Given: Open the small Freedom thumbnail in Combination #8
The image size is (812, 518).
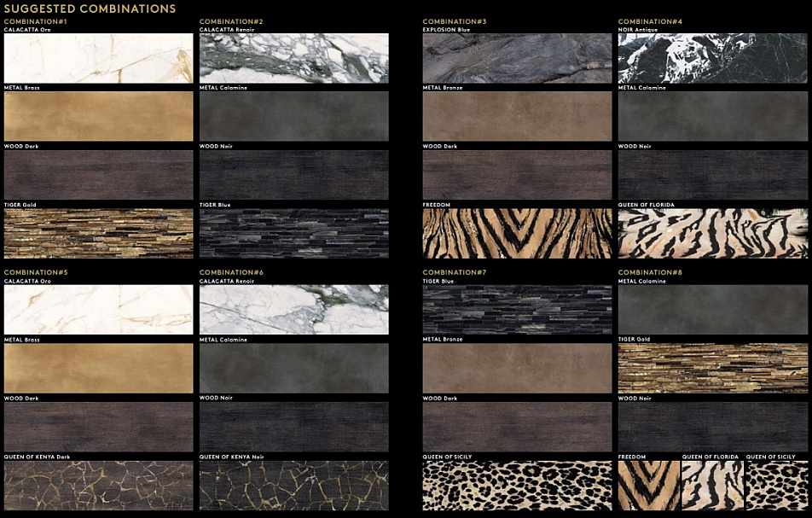Looking at the screenshot, I should 648,486.
